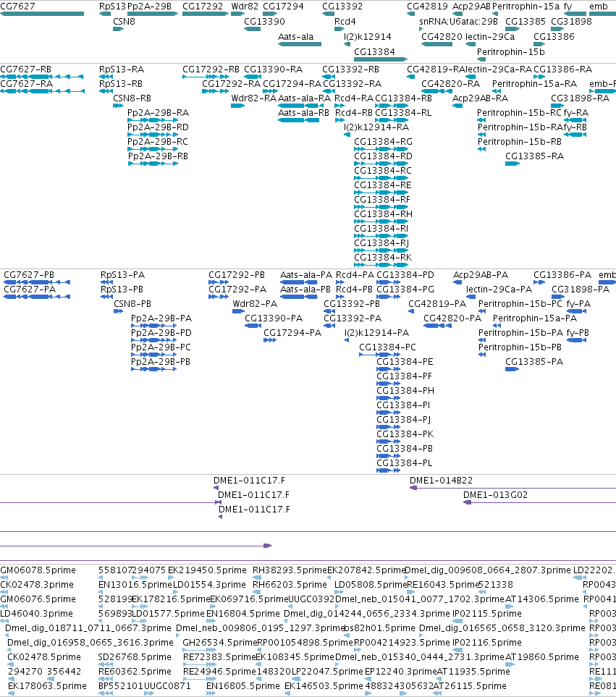Screen dimensions: 616x697
Task: Click the CG13384 gene bar glyph
Action: (x=381, y=59)
